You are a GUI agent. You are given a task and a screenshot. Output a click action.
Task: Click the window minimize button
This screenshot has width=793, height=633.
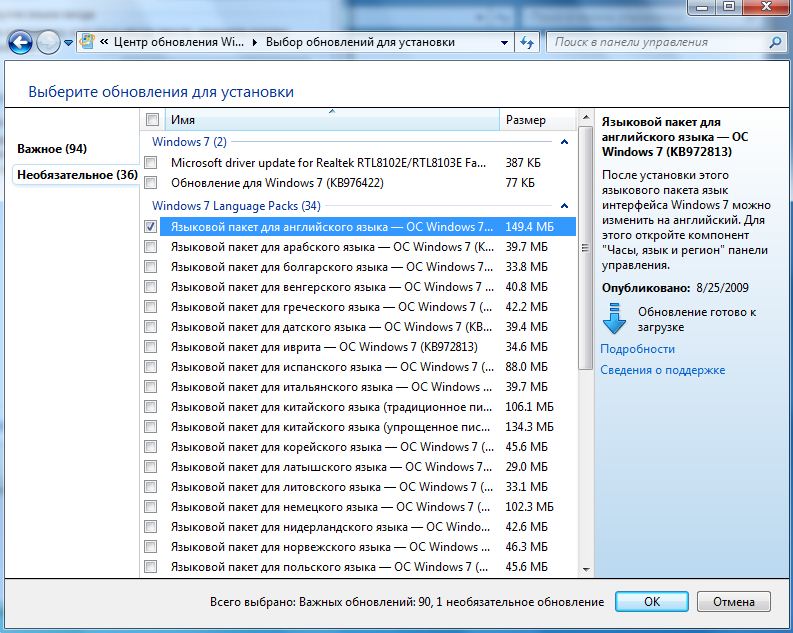[x=701, y=7]
